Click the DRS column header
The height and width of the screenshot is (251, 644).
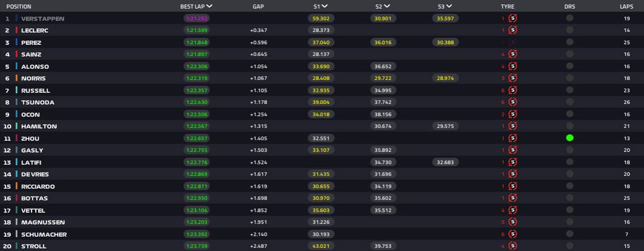(x=569, y=7)
